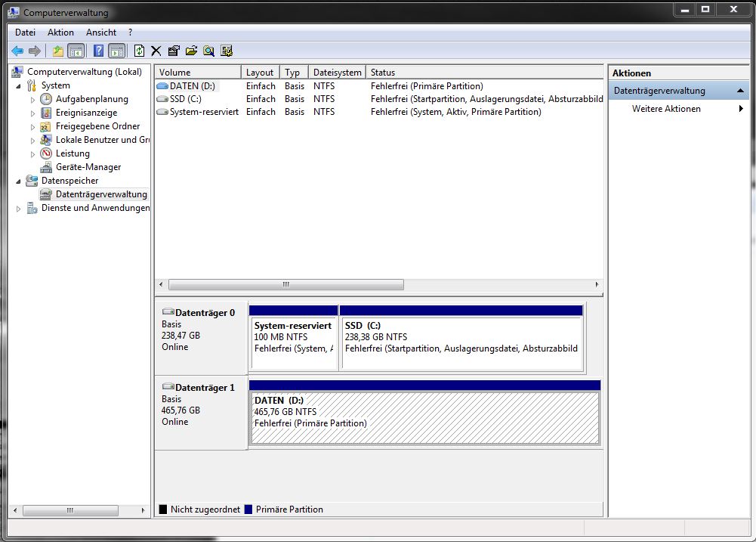Select Freigegebene Ordner in the tree
This screenshot has height=542, width=756.
click(x=97, y=126)
